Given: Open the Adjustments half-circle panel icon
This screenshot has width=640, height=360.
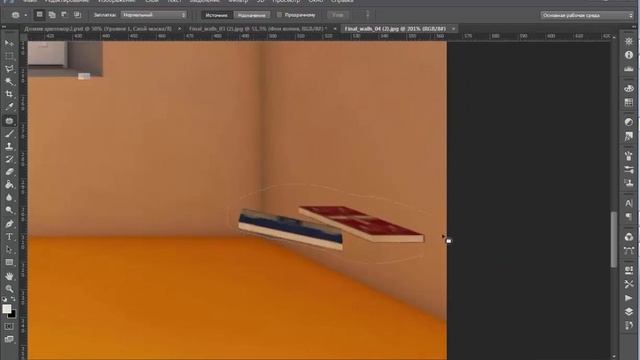Looking at the screenshot, I should point(629,122).
